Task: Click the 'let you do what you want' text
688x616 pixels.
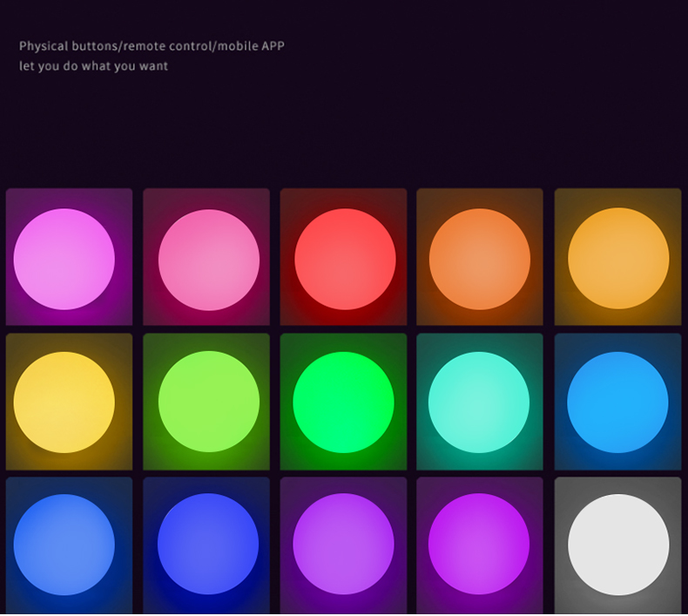Action: [93, 66]
